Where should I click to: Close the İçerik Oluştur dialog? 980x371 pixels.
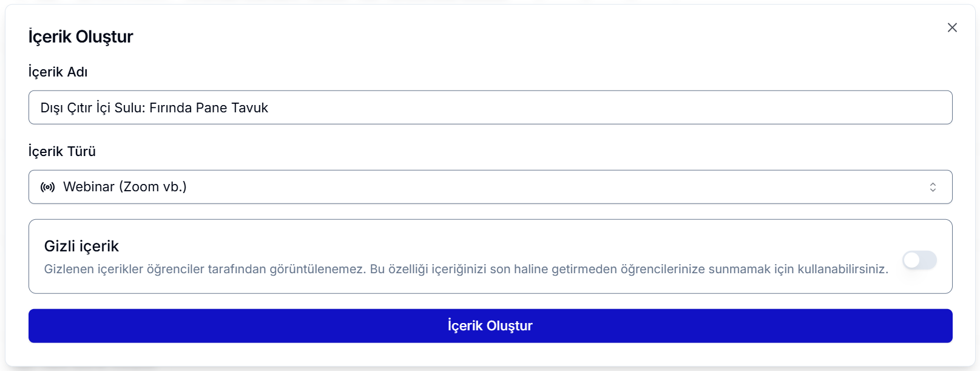click(952, 27)
